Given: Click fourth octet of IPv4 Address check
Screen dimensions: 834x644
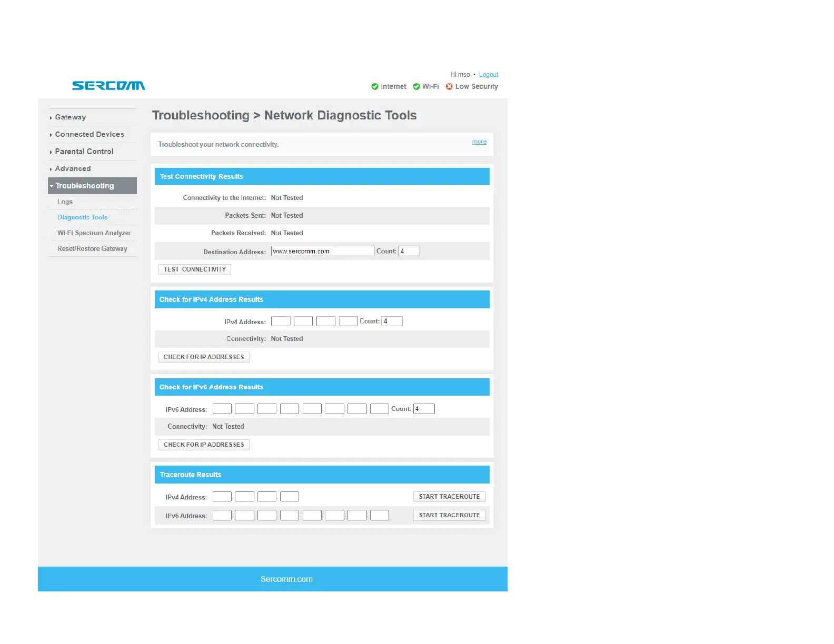Looking at the screenshot, I should (x=349, y=321).
